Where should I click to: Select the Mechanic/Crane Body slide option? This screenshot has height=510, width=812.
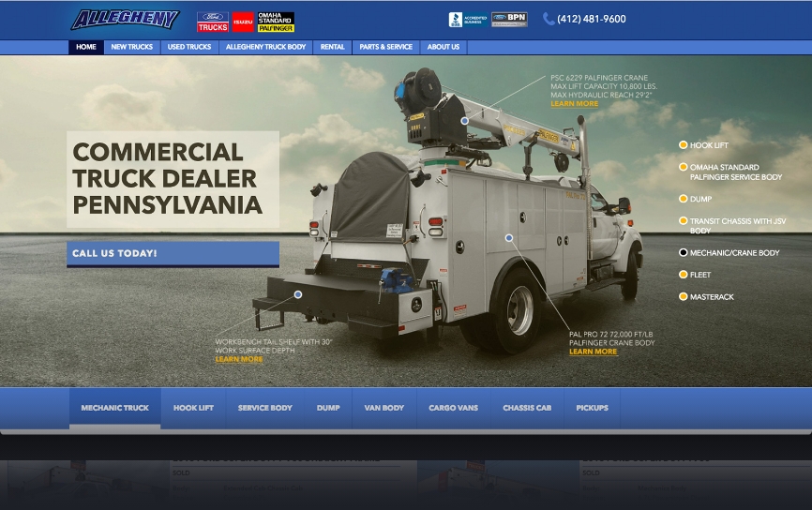(x=729, y=253)
